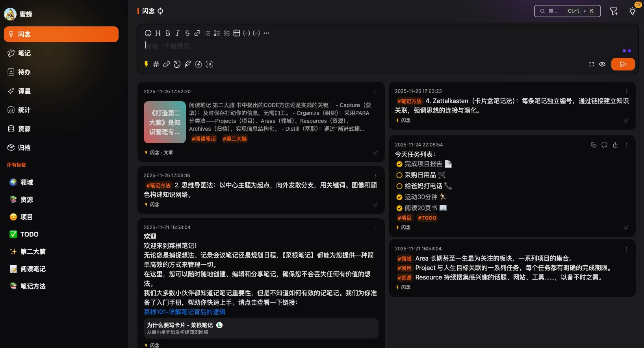Go to 待办 in the sidebar
The height and width of the screenshot is (348, 644).
pyautogui.click(x=24, y=72)
